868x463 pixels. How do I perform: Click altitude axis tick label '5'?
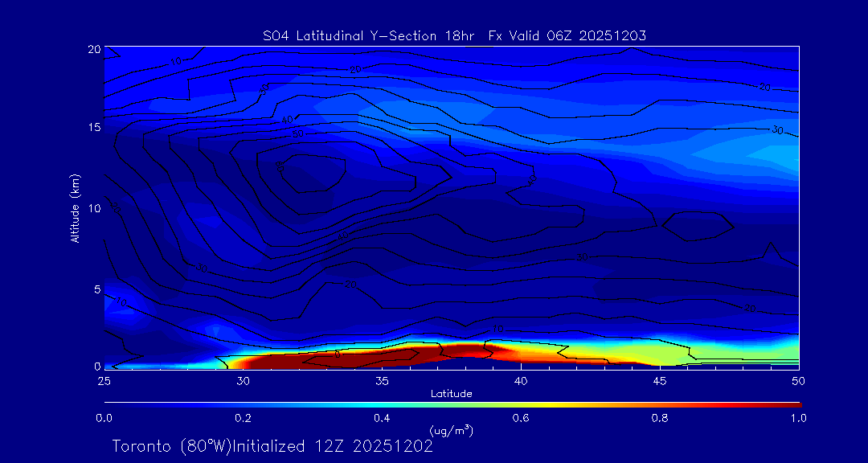(x=97, y=289)
